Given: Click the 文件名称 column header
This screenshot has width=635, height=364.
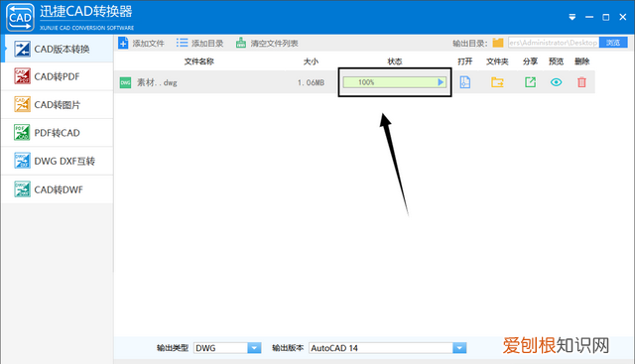Looking at the screenshot, I should tap(198, 61).
